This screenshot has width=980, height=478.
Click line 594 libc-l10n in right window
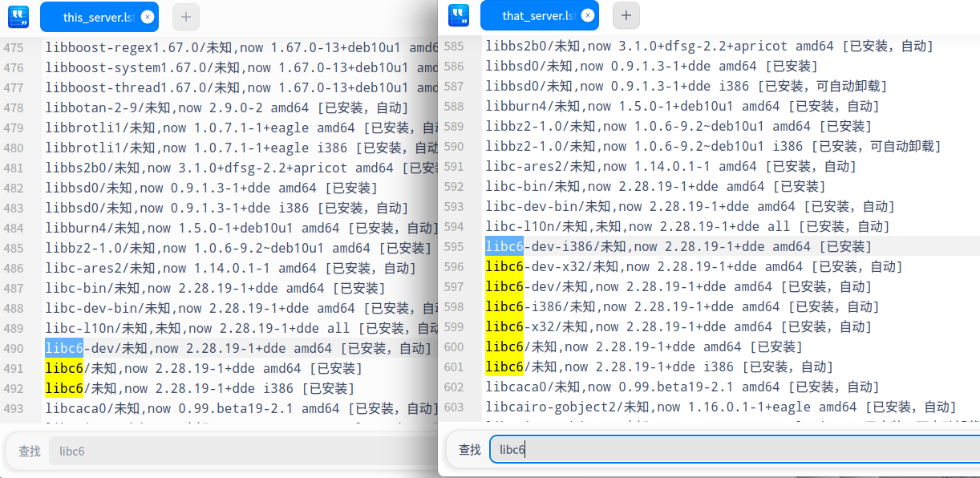[688, 226]
